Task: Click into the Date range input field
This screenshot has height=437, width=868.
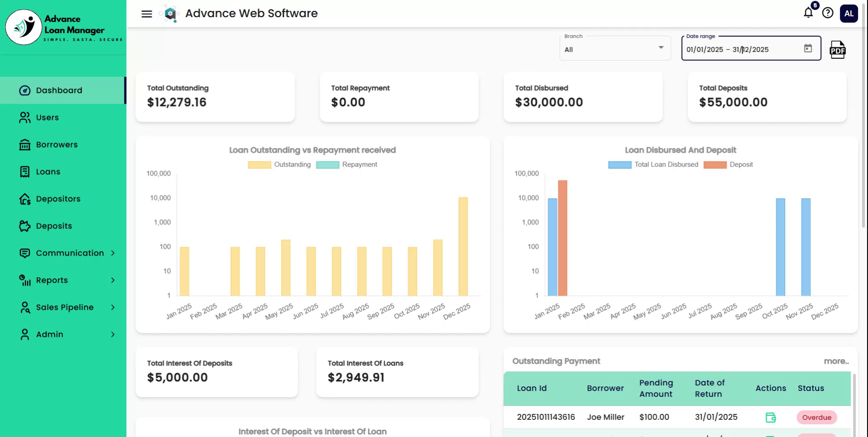Action: click(x=741, y=49)
